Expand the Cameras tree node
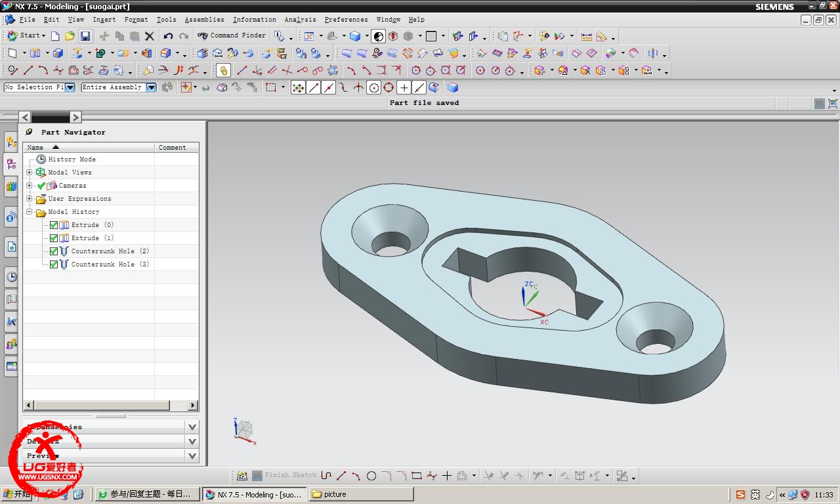 29,186
